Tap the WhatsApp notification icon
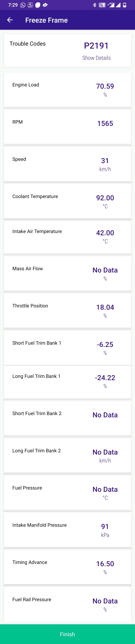The width and height of the screenshot is (135, 644). pyautogui.click(x=23, y=5)
